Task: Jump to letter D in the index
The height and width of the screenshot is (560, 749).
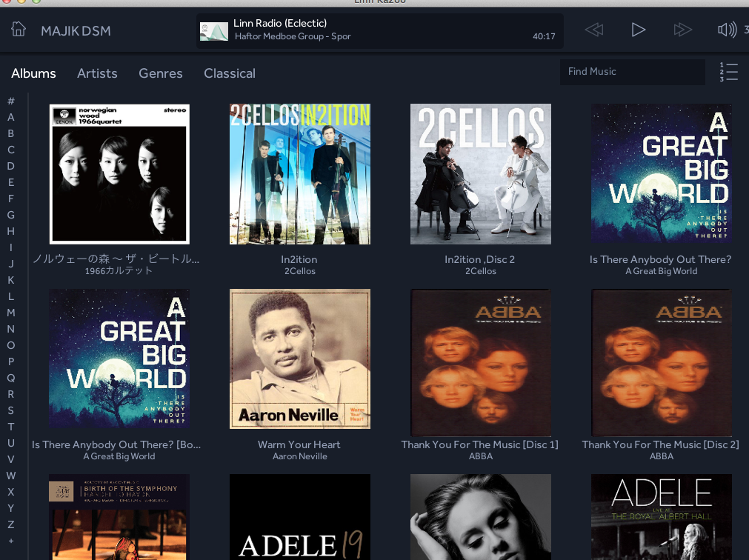Action: (x=11, y=166)
